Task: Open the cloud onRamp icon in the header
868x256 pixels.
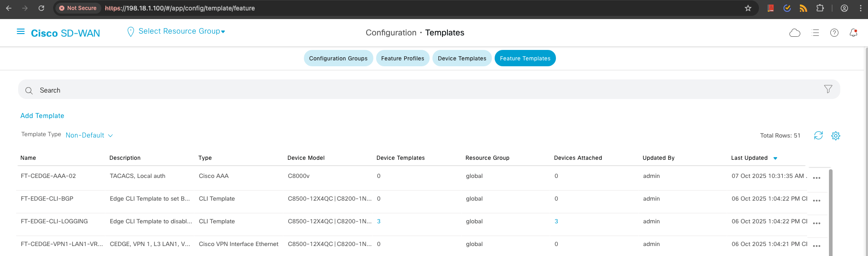Action: [x=795, y=33]
